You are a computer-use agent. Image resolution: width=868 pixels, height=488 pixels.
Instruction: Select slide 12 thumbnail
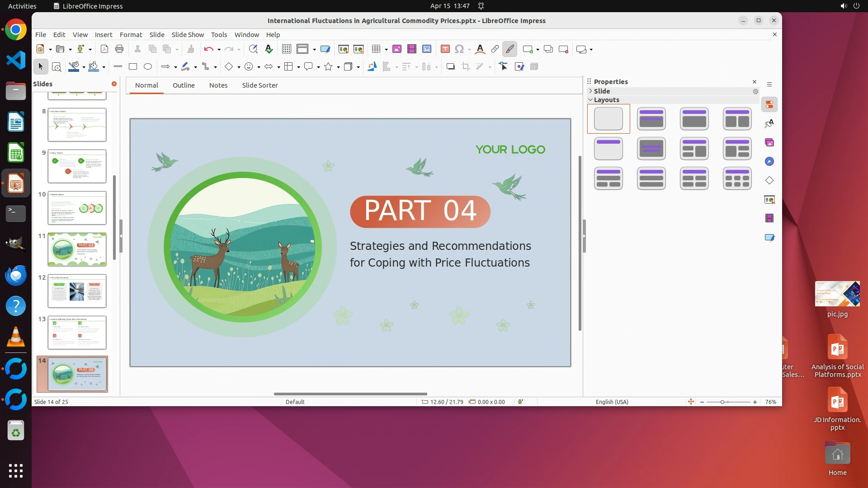[77, 291]
